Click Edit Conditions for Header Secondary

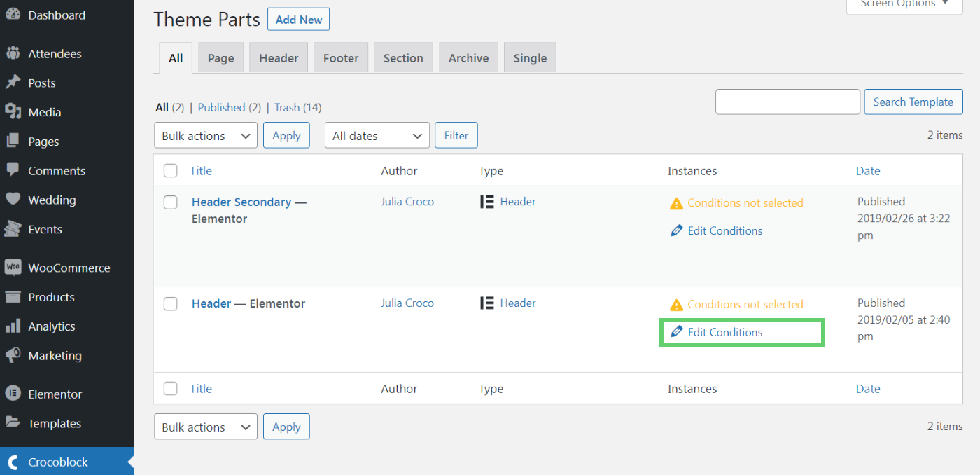click(x=725, y=230)
